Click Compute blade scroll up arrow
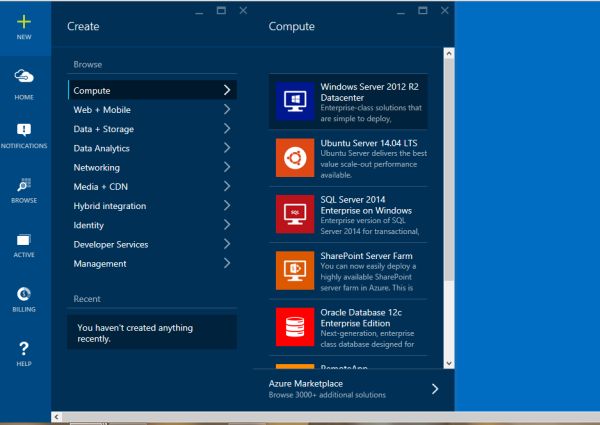The image size is (600, 425). [449, 53]
